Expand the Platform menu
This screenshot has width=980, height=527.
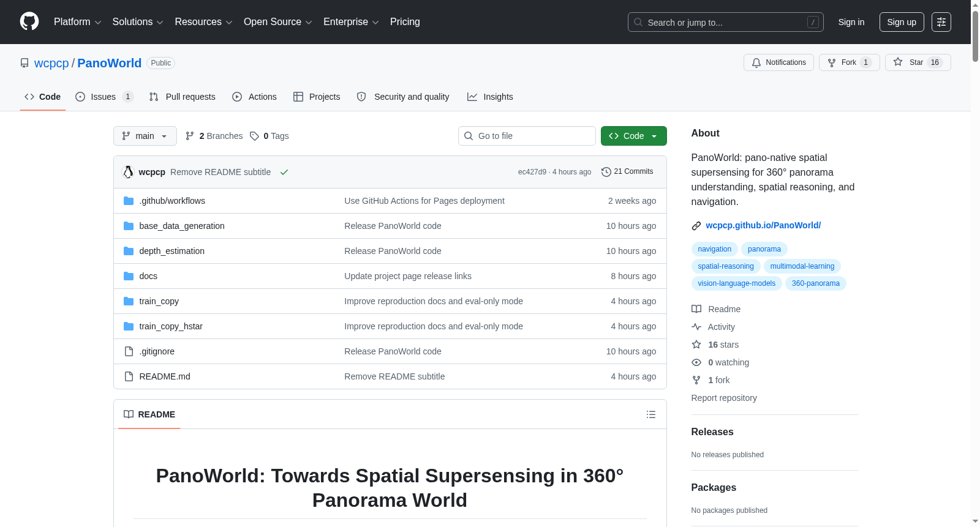[x=77, y=22]
